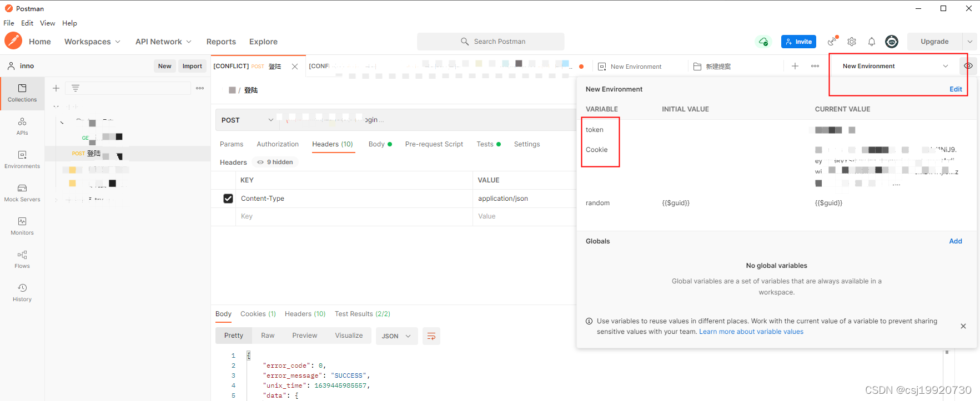Viewport: 980px width, 401px height.
Task: Open the POST method dropdown
Action: tap(247, 120)
